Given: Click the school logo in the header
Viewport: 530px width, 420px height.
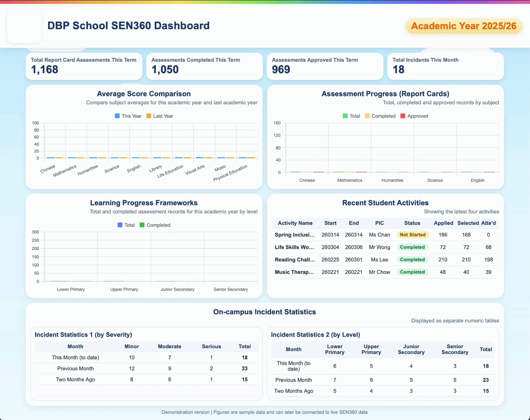Looking at the screenshot, I should (24, 26).
